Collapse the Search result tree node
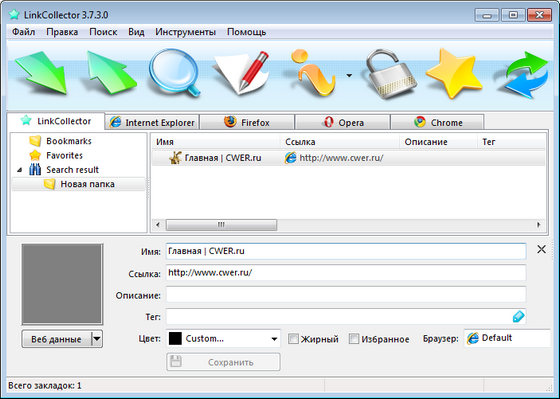The width and height of the screenshot is (560, 399). (20, 170)
